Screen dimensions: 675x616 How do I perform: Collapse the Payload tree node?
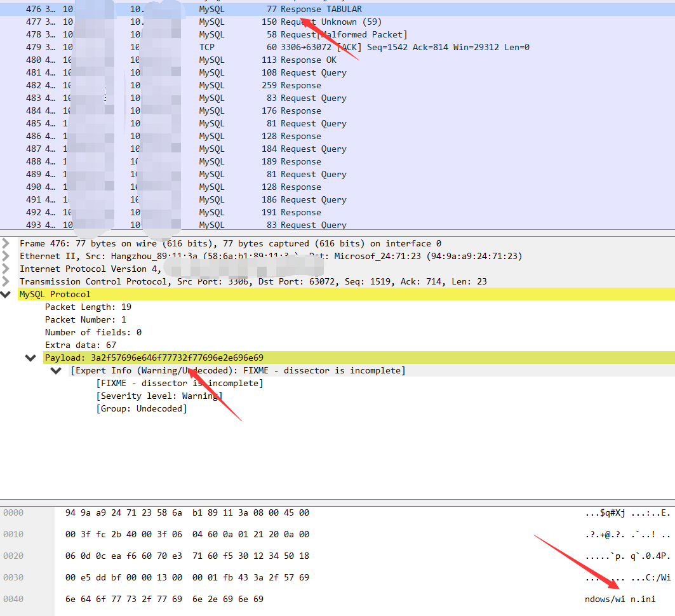(30, 358)
